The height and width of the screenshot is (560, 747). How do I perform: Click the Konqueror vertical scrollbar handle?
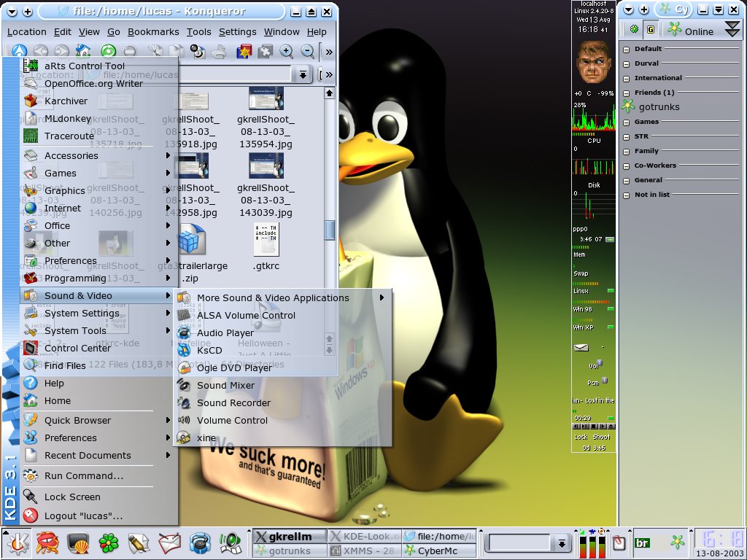329,230
